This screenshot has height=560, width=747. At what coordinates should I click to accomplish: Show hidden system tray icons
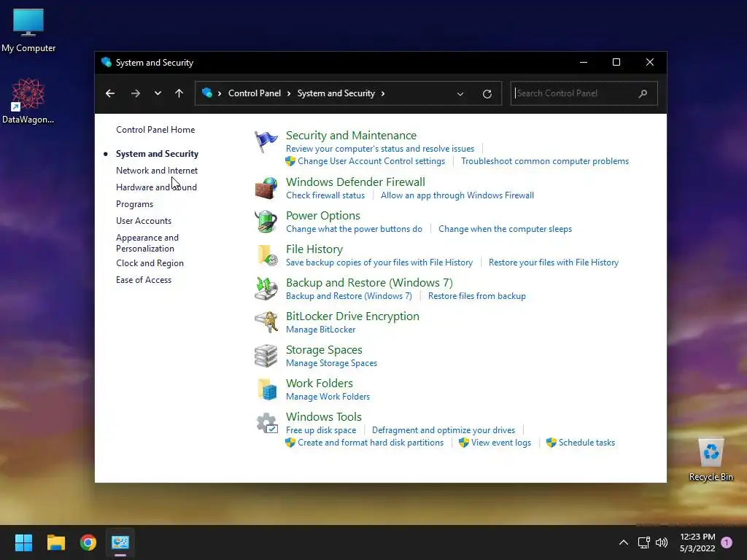[624, 542]
